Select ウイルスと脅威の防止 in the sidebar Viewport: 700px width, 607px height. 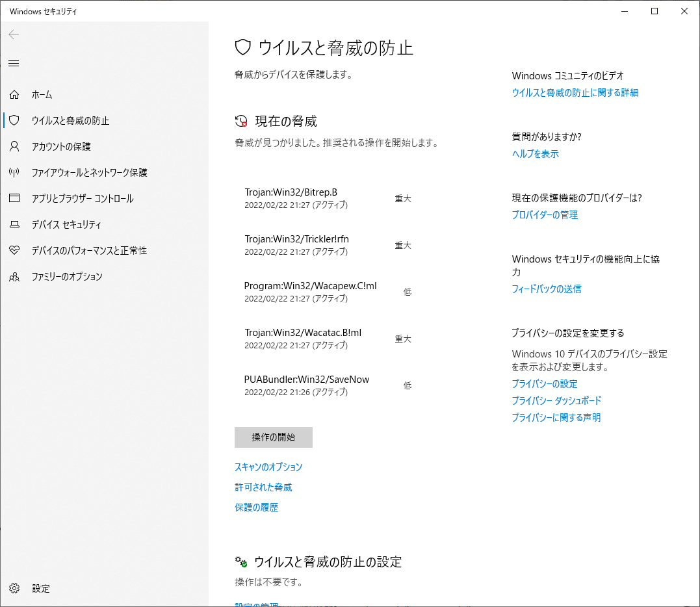pos(71,120)
